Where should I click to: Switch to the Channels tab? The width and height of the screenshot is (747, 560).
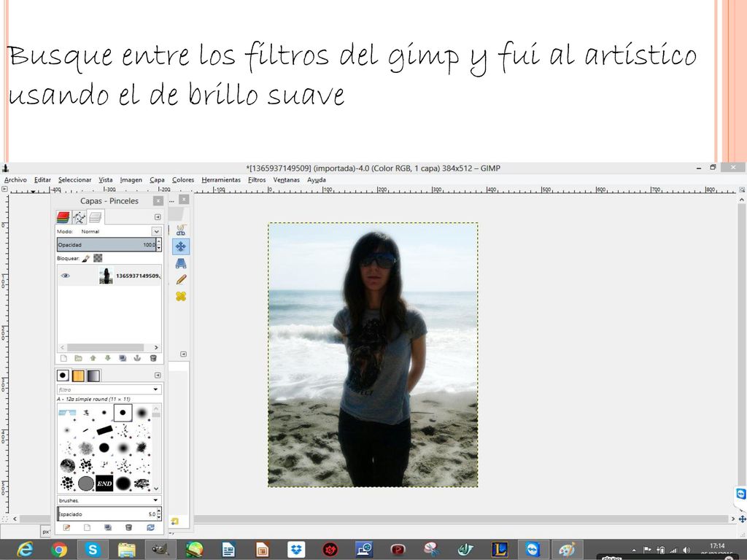click(x=63, y=217)
